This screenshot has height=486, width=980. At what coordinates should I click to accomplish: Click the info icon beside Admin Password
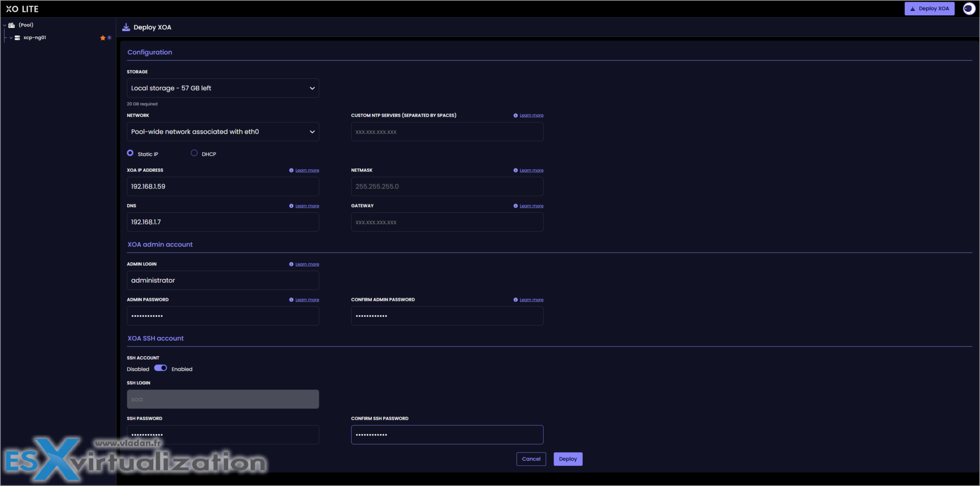point(291,299)
